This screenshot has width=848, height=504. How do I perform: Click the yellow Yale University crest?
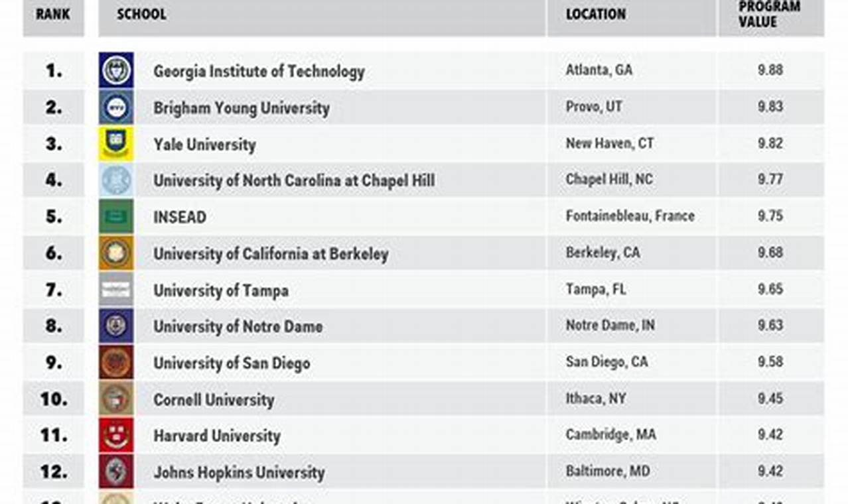click(x=116, y=143)
